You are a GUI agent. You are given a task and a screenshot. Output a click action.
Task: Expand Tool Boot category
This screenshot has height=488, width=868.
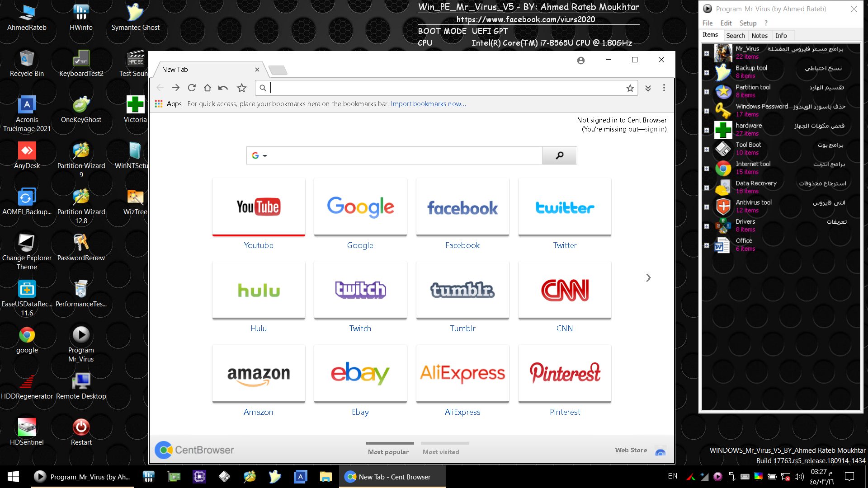[x=707, y=149]
